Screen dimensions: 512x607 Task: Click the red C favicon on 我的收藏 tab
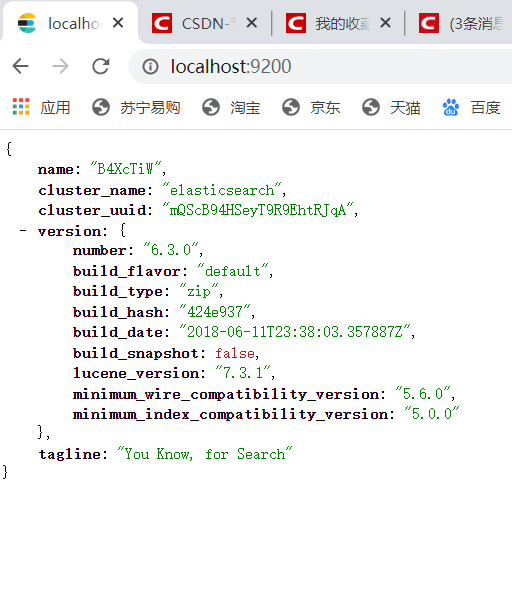[x=296, y=23]
